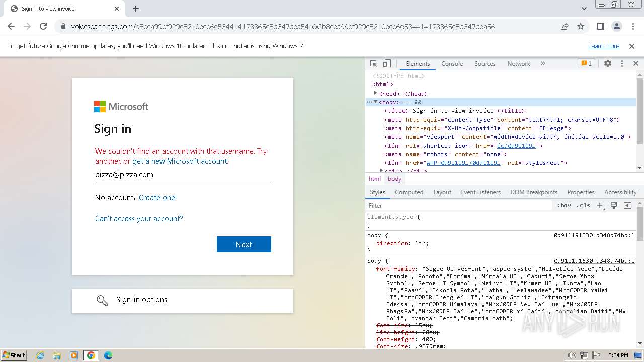Viewport: 644px width, 362px height.
Task: Open the Windows Start menu
Action: tap(14, 355)
